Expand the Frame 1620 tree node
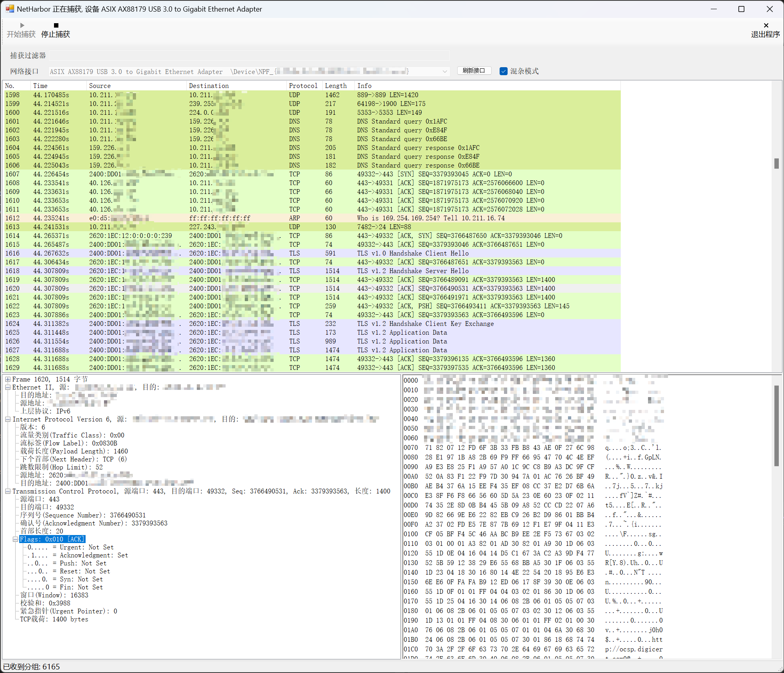This screenshot has width=784, height=673. (x=8, y=379)
